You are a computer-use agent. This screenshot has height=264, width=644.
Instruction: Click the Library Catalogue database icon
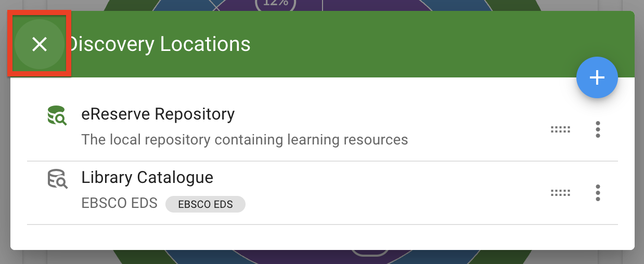tap(55, 179)
